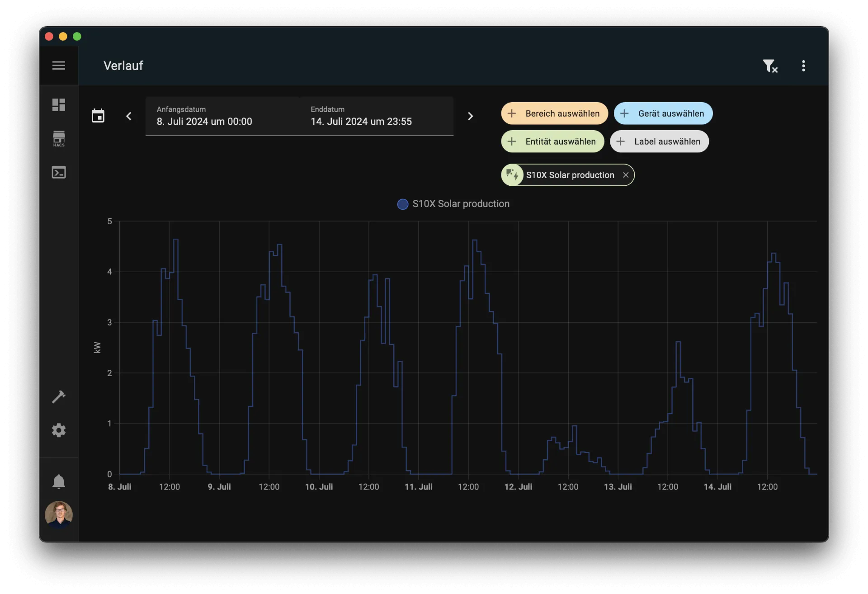Edit the Anfangsdatum start date field
868x594 pixels.
coord(222,116)
